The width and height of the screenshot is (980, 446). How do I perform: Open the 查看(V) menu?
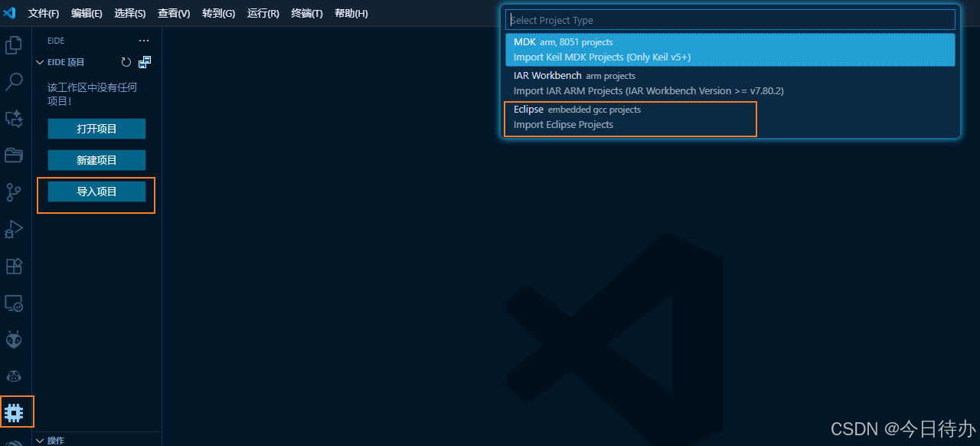pyautogui.click(x=174, y=13)
